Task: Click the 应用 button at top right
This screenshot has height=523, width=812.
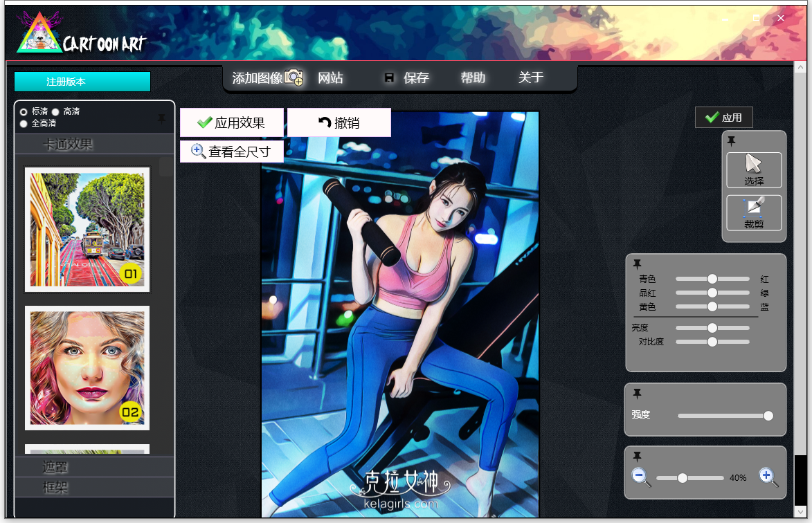Action: (x=723, y=118)
